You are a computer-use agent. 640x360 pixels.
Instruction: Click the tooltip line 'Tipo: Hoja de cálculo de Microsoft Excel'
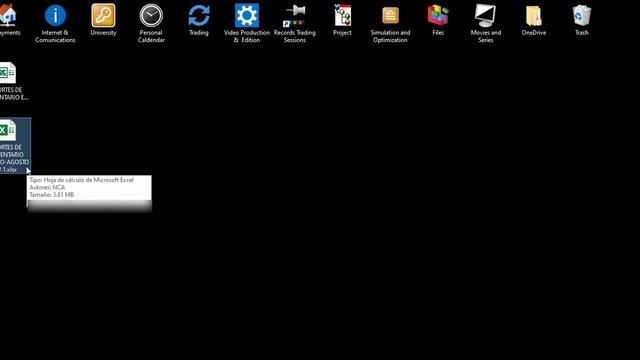[81, 180]
